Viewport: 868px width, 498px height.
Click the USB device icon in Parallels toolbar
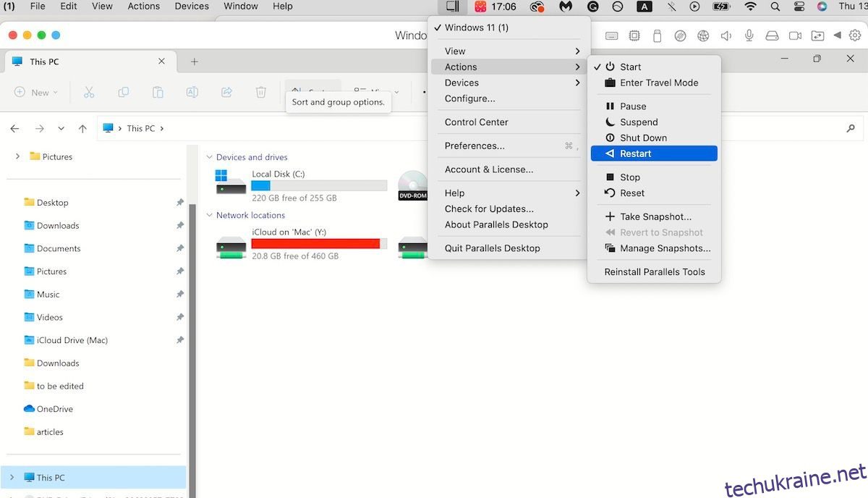point(657,35)
